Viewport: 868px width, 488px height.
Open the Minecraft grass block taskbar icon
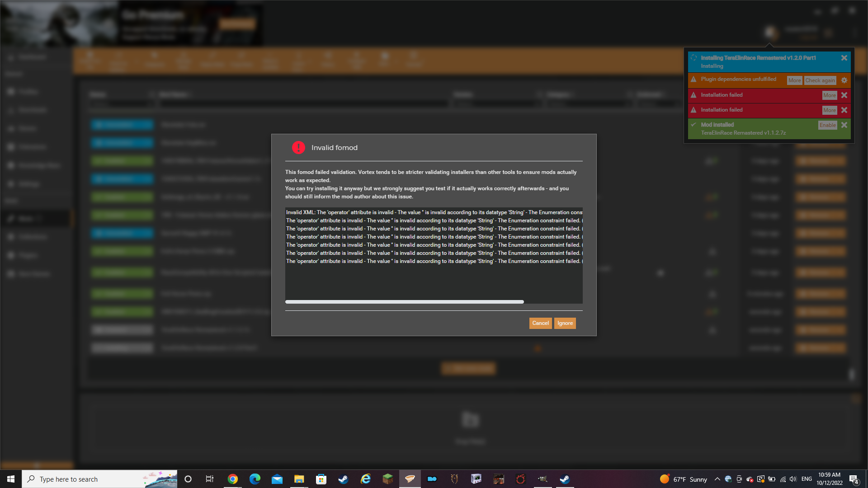[x=388, y=479]
